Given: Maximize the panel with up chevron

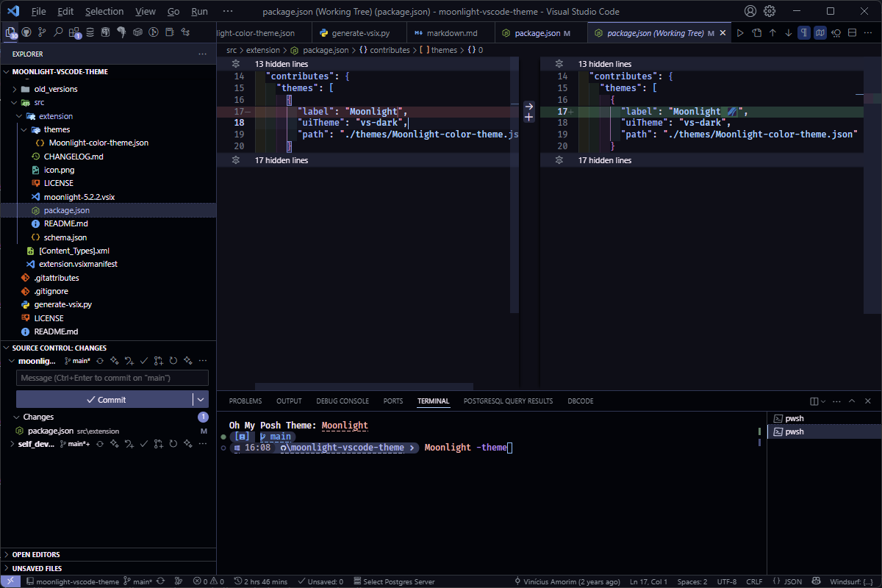Looking at the screenshot, I should (852, 401).
